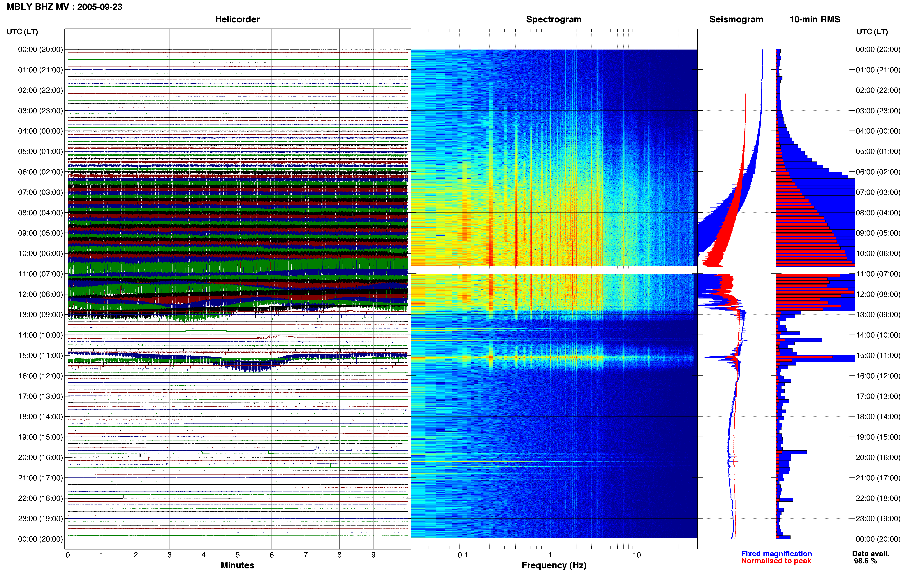Click the '98.6 %' data availability value
Screen dimensions: 924x578
point(865,561)
